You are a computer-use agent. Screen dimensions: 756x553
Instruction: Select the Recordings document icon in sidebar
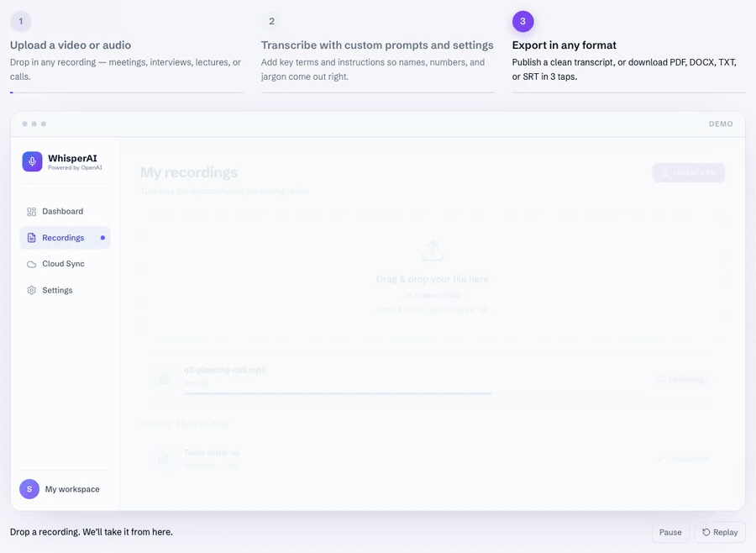coord(31,237)
